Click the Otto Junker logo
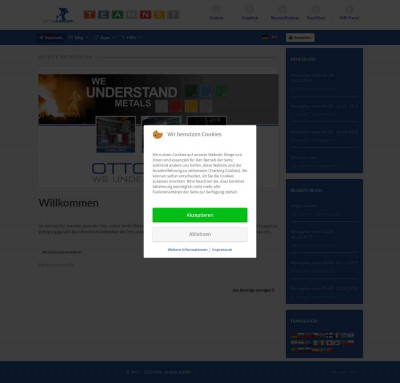This screenshot has height=383, width=400. 58,15
